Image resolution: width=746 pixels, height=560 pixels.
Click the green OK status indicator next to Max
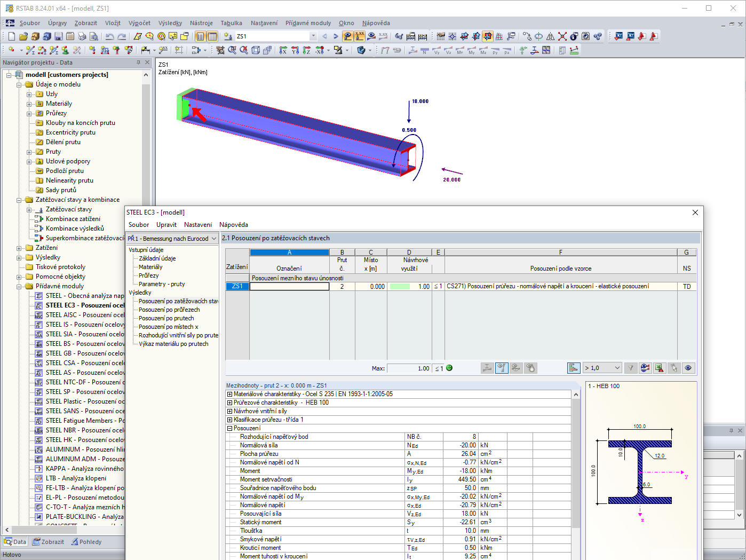(449, 368)
